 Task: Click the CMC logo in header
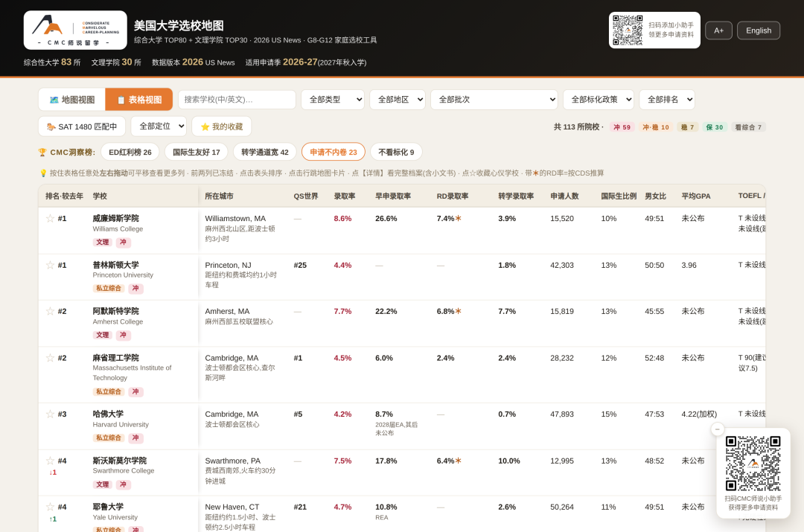75,31
